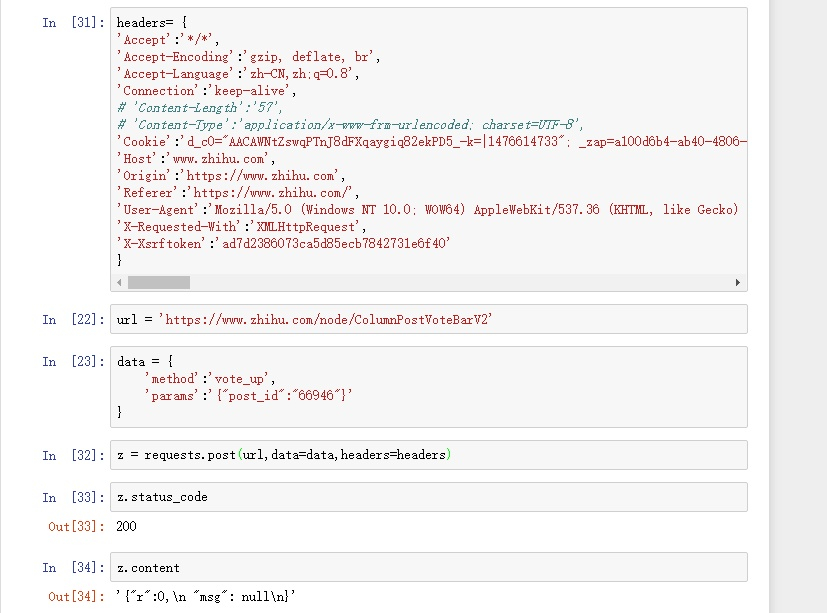The image size is (827, 613).
Task: Click the 200 output value
Action: [126, 526]
